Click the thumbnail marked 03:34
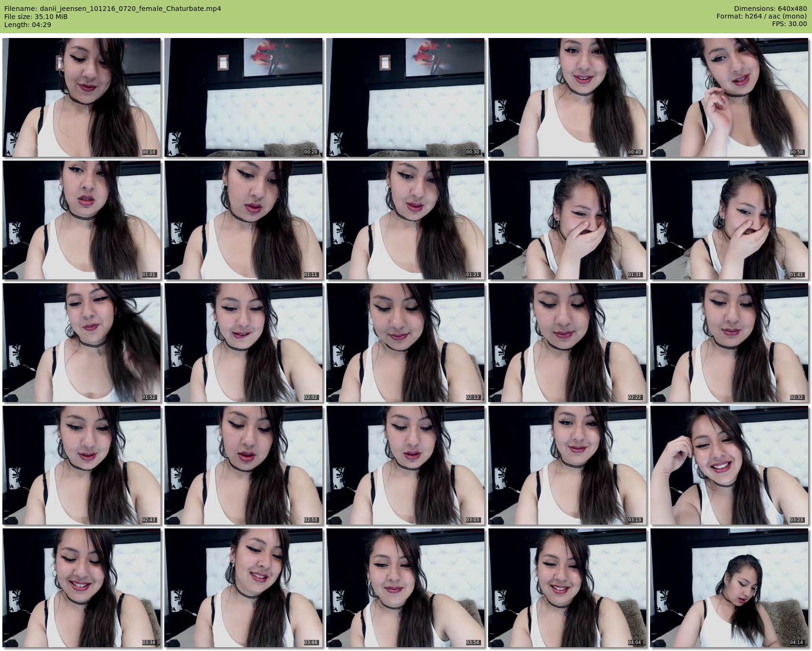Viewport: 812px width, 651px height. [82, 588]
